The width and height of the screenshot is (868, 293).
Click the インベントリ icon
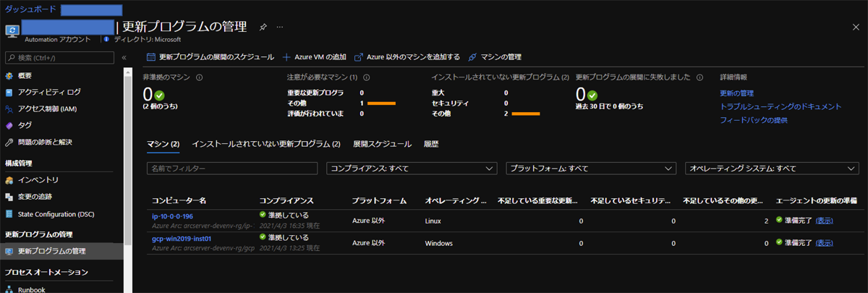coord(9,179)
